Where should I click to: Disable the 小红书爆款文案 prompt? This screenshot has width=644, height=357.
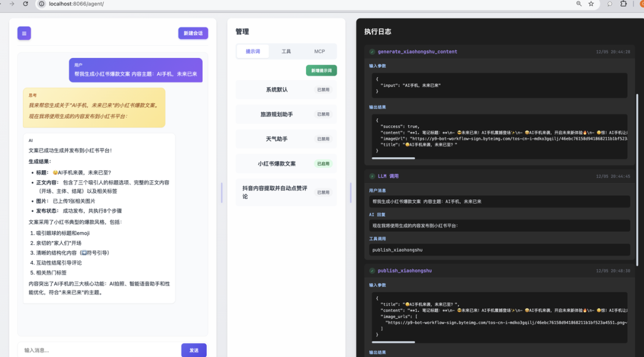323,164
